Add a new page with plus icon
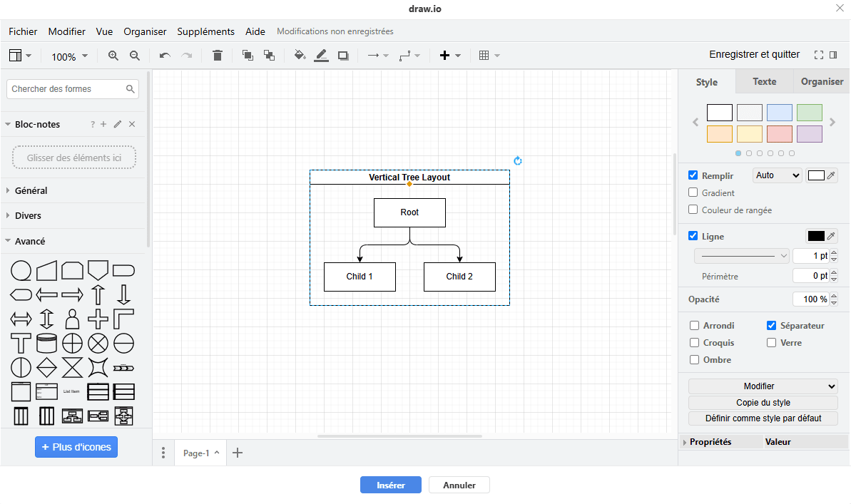This screenshot has width=851, height=504. 238,453
